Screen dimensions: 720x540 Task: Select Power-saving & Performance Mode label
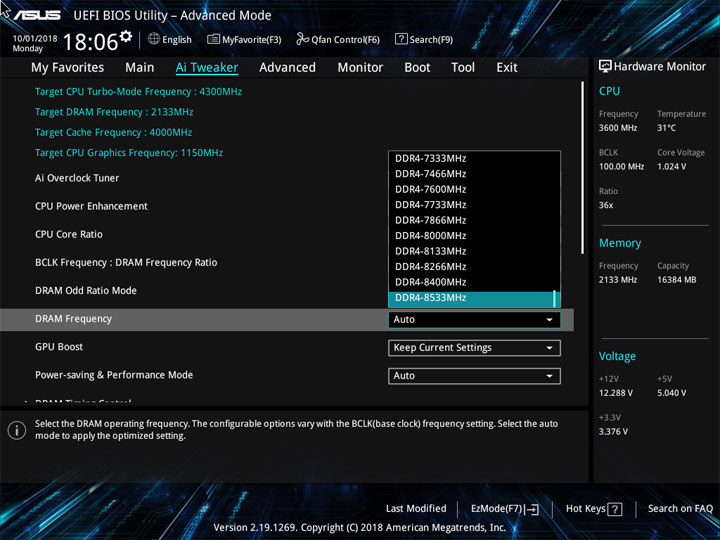114,375
